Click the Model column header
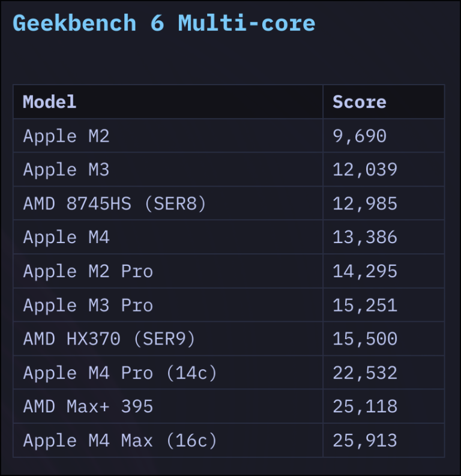Image resolution: width=461 pixels, height=476 pixels. coord(50,101)
